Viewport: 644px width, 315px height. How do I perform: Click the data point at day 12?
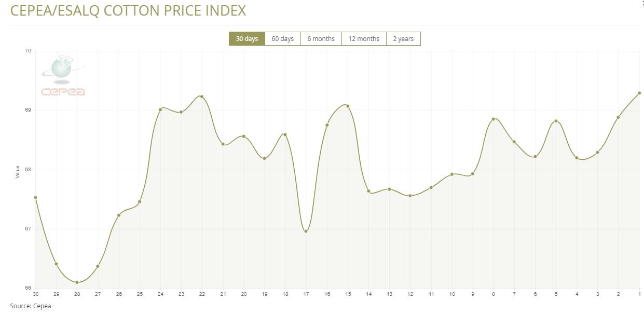[410, 196]
